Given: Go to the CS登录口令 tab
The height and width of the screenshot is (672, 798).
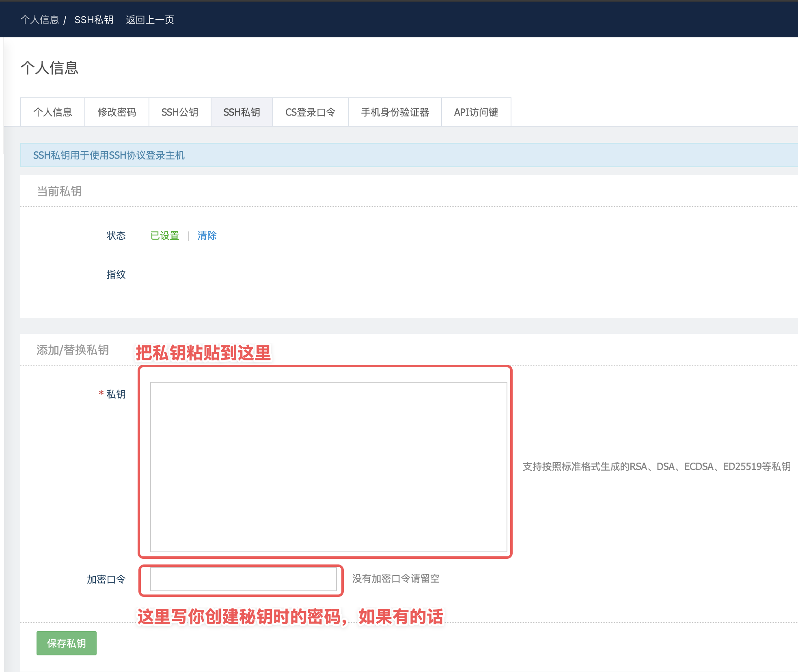Looking at the screenshot, I should coord(311,112).
